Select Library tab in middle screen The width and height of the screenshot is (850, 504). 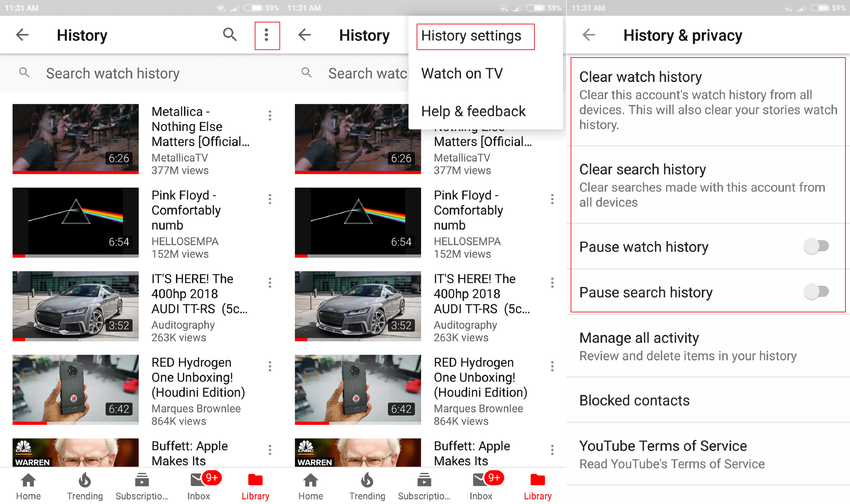click(538, 486)
